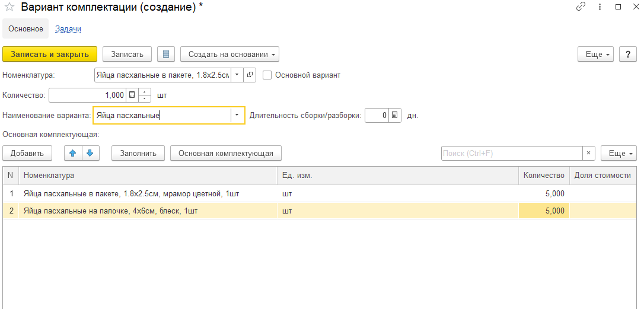The image size is (644, 309).
Task: Expand the Номенклатура dropdown list
Action: (x=237, y=75)
